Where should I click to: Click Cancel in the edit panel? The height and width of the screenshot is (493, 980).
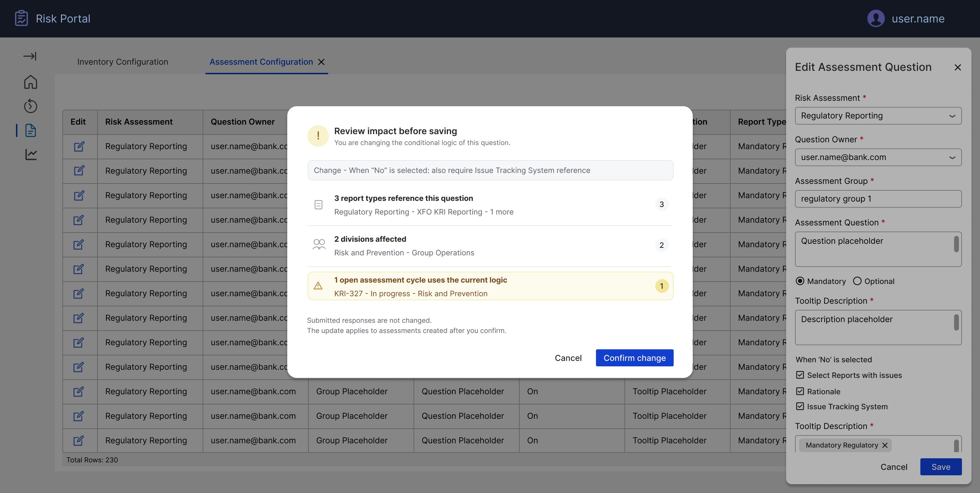(x=894, y=467)
